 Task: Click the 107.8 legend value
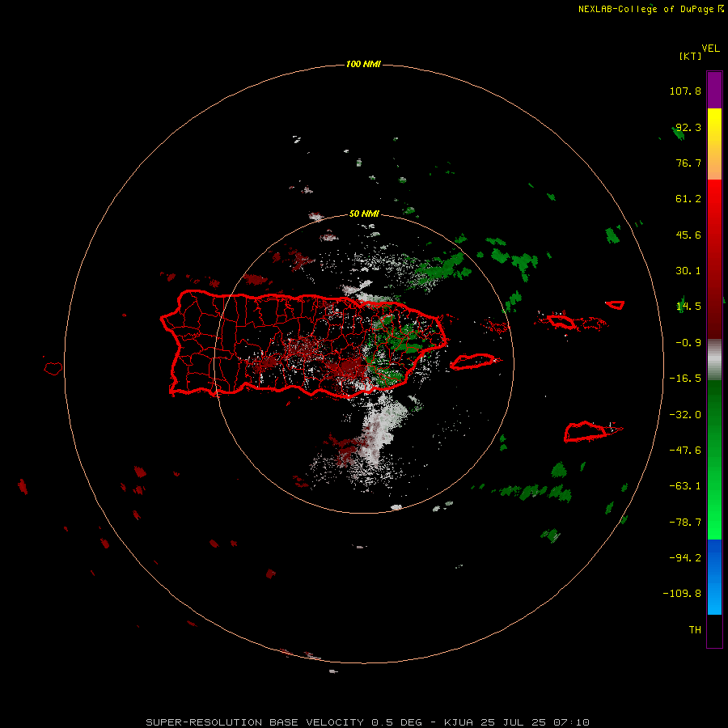tap(685, 91)
